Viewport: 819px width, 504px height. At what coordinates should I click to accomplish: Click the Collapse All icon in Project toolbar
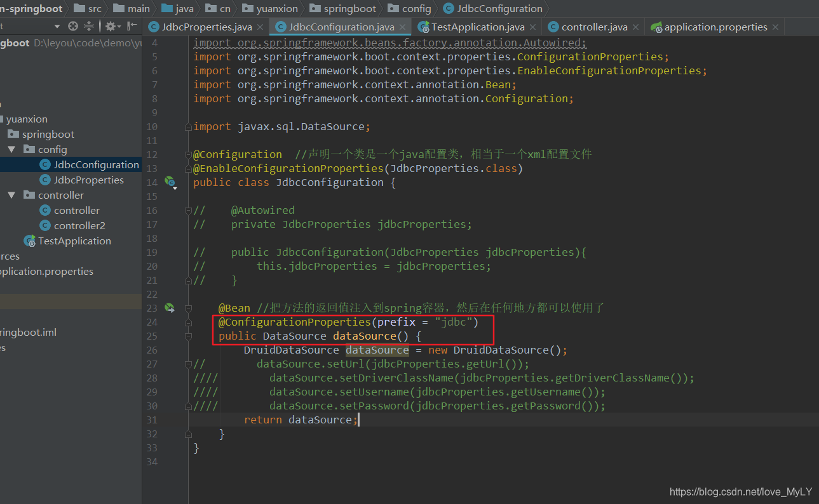click(x=89, y=27)
